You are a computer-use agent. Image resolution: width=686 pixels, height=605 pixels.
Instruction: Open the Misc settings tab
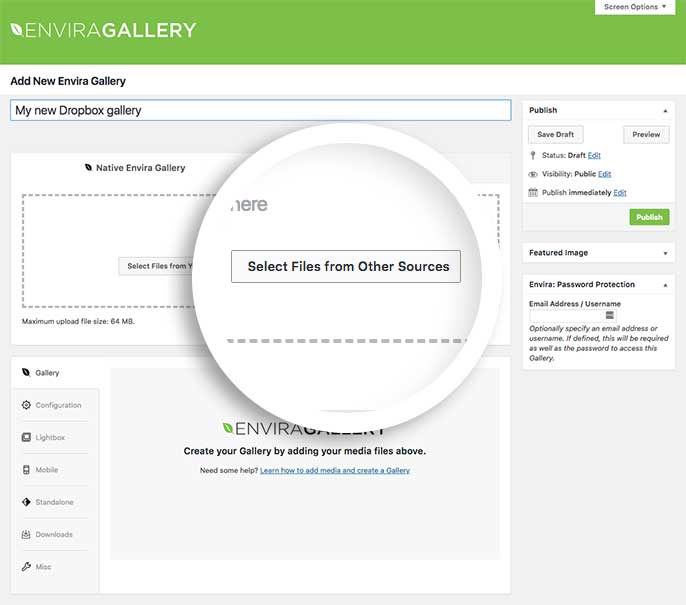pyautogui.click(x=55, y=567)
